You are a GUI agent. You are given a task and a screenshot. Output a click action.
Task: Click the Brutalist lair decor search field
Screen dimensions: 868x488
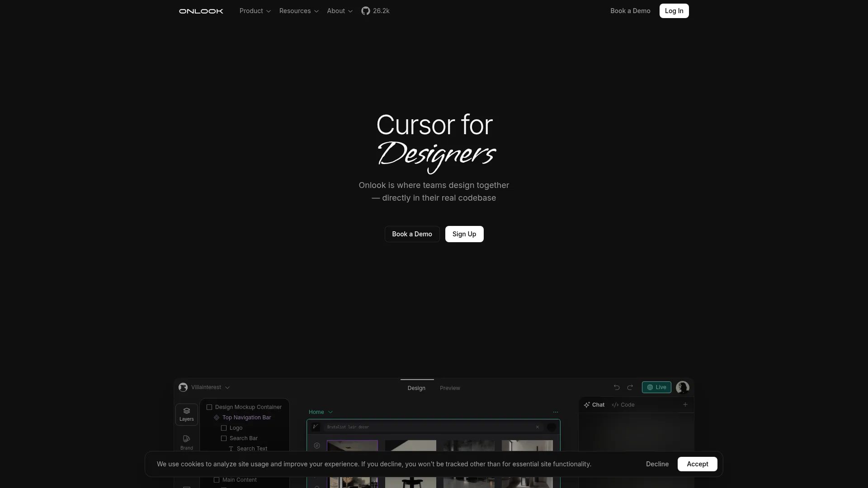pos(433,427)
